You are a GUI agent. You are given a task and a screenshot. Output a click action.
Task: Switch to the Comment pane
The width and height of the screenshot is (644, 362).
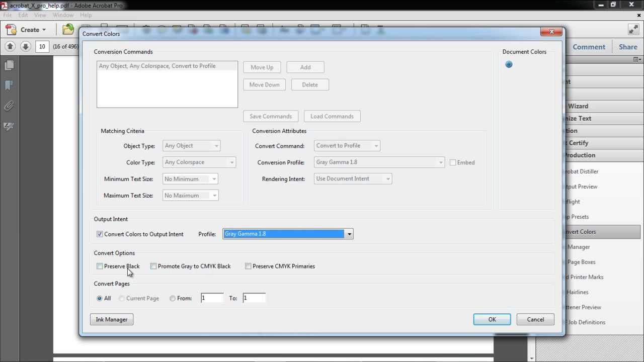(x=589, y=47)
